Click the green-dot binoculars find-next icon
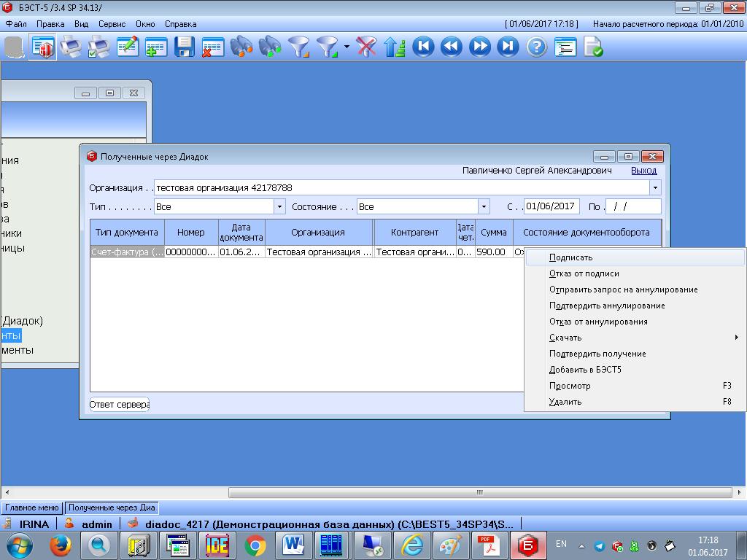Screen dimensions: 747x560 [x=270, y=47]
